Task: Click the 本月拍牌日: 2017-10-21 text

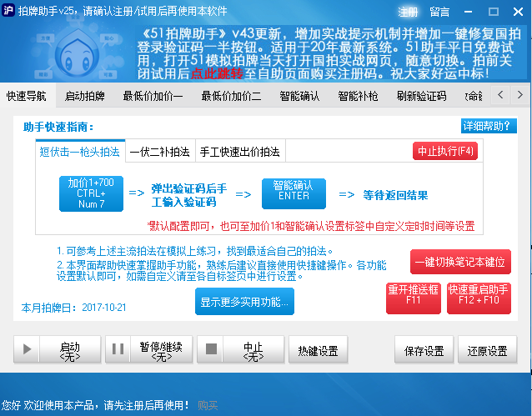Action: click(73, 308)
